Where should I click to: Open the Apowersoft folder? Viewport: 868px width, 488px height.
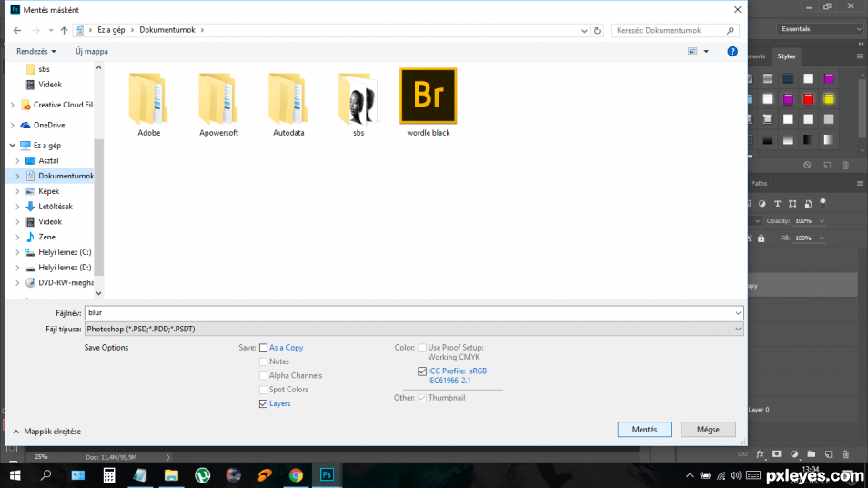(x=218, y=105)
